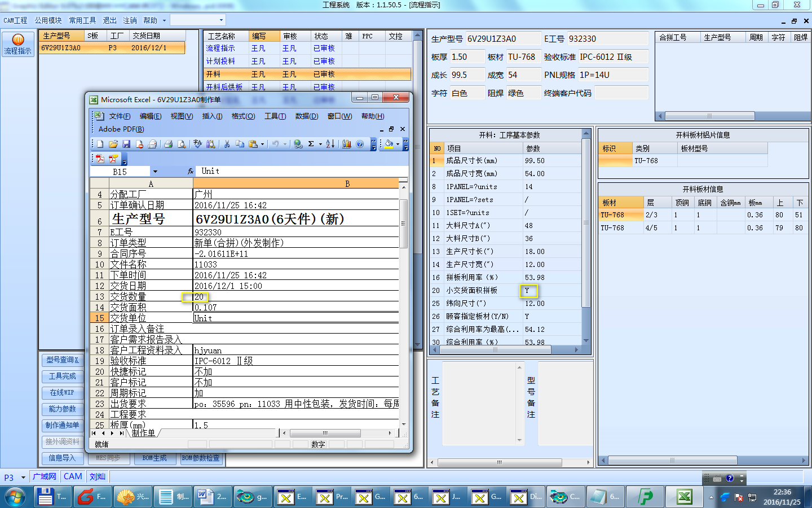This screenshot has width=812, height=508.
Task: Switch to the green Excel taskbar icon
Action: click(684, 497)
